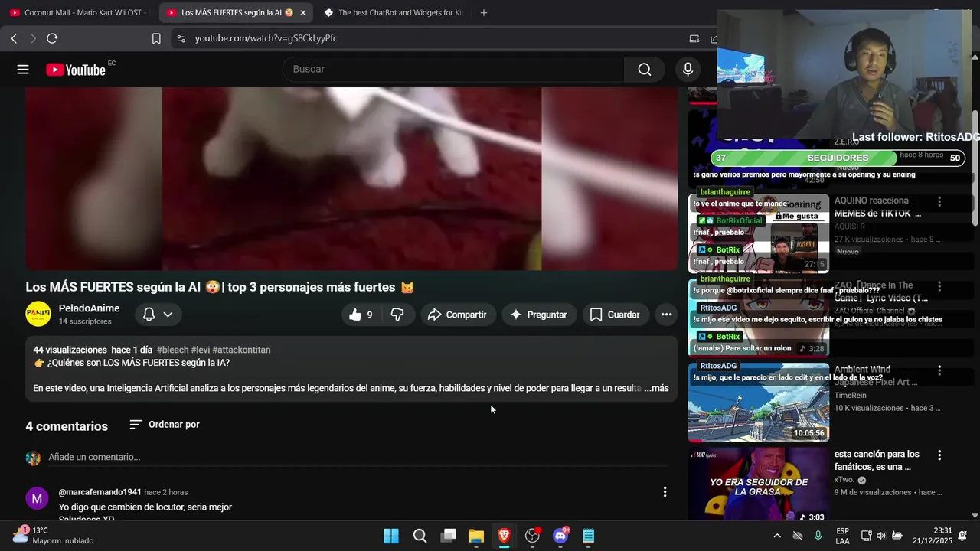Close the Los MÁS FUERTES tab

pos(303,13)
